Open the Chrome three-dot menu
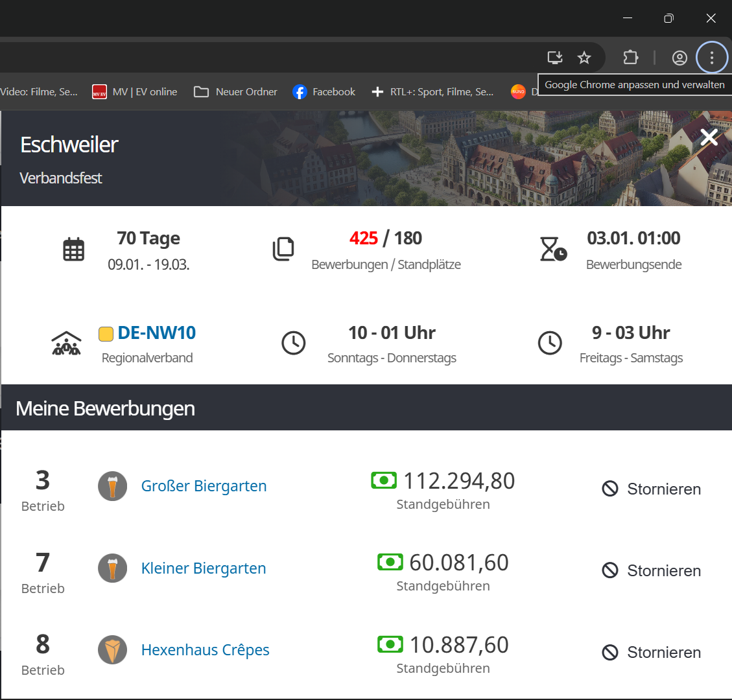 click(712, 58)
